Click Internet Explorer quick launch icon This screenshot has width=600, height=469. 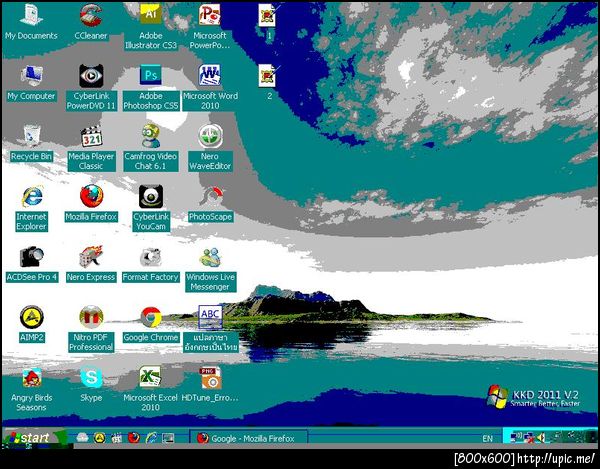click(x=151, y=438)
